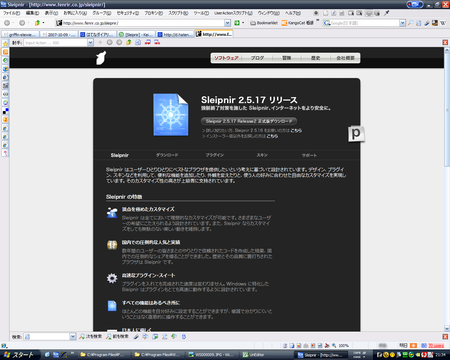Open the スキン page section tab
This screenshot has width=450, height=360.
(262, 155)
